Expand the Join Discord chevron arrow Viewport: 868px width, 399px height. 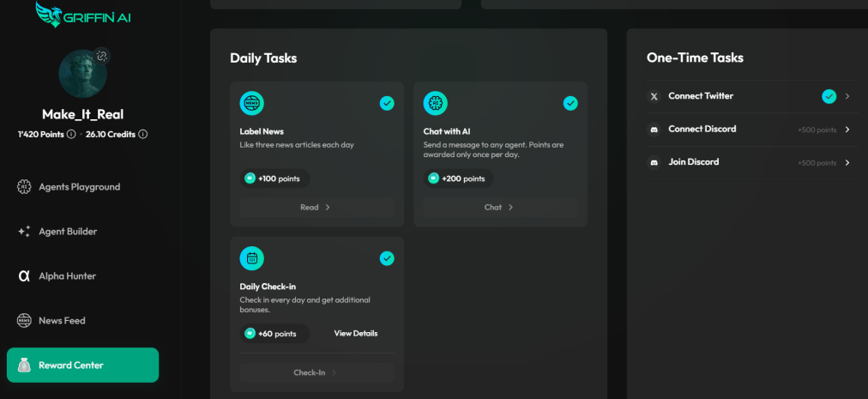click(x=847, y=163)
